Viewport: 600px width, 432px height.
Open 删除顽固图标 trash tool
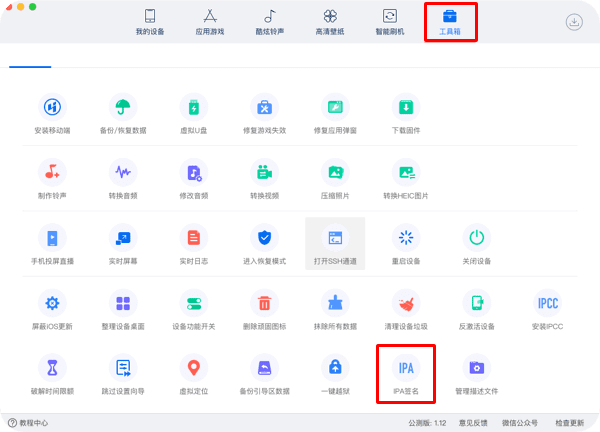coord(264,303)
